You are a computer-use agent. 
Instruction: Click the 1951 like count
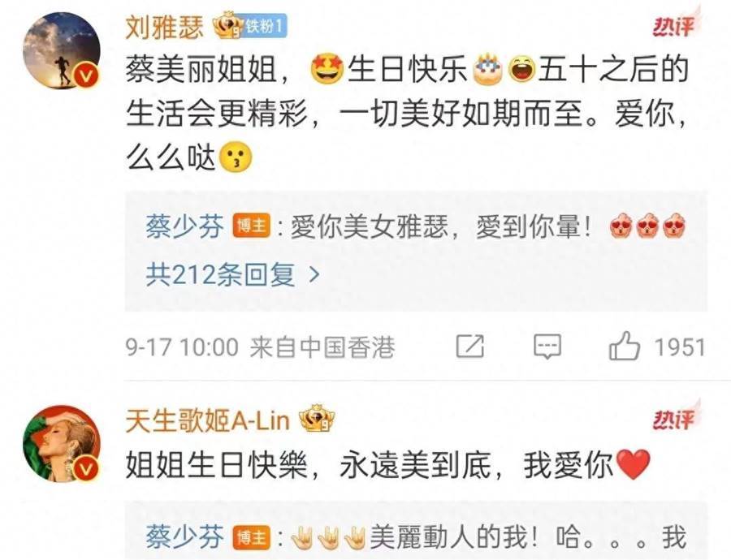680,347
